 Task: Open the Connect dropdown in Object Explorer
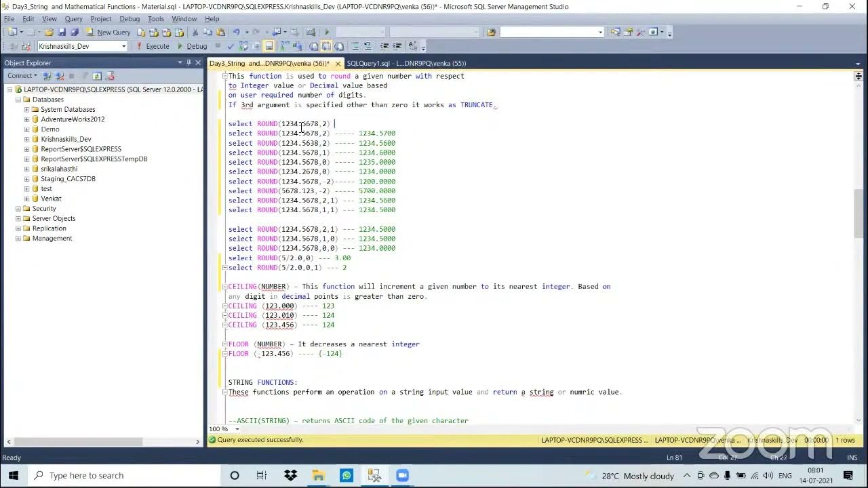click(x=22, y=76)
